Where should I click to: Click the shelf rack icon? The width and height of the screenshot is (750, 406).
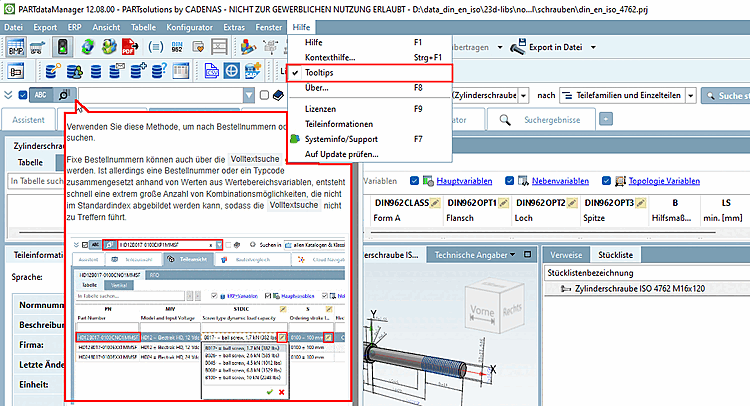[x=220, y=47]
